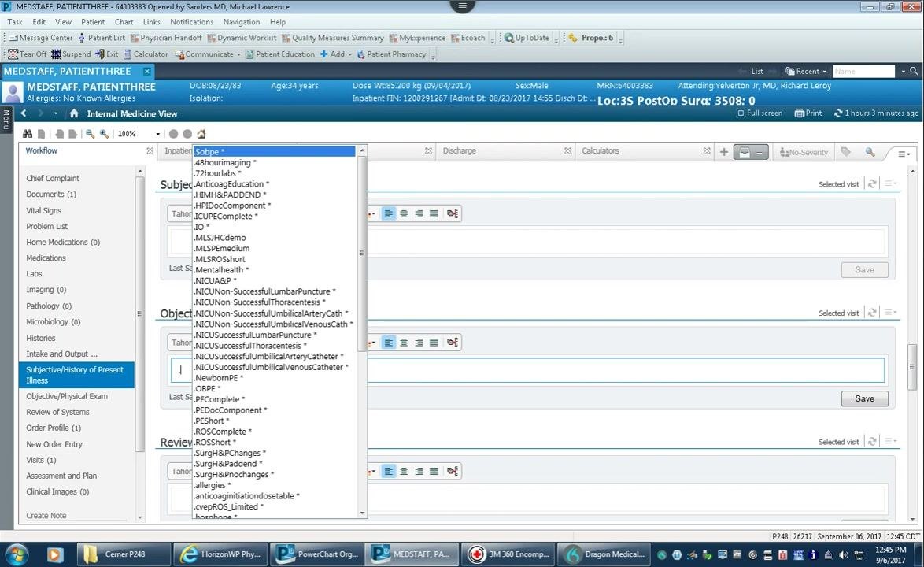
Task: Open 3M 360 Encompass in the taskbar
Action: click(509, 554)
